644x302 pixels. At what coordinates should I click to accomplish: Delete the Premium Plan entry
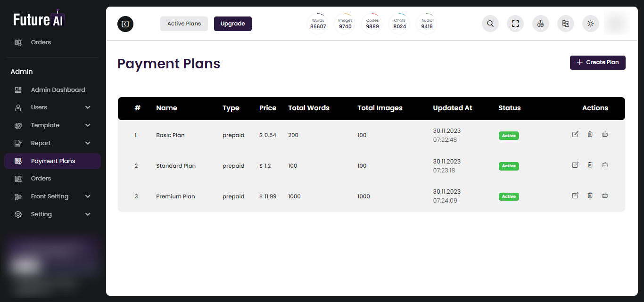click(x=590, y=196)
